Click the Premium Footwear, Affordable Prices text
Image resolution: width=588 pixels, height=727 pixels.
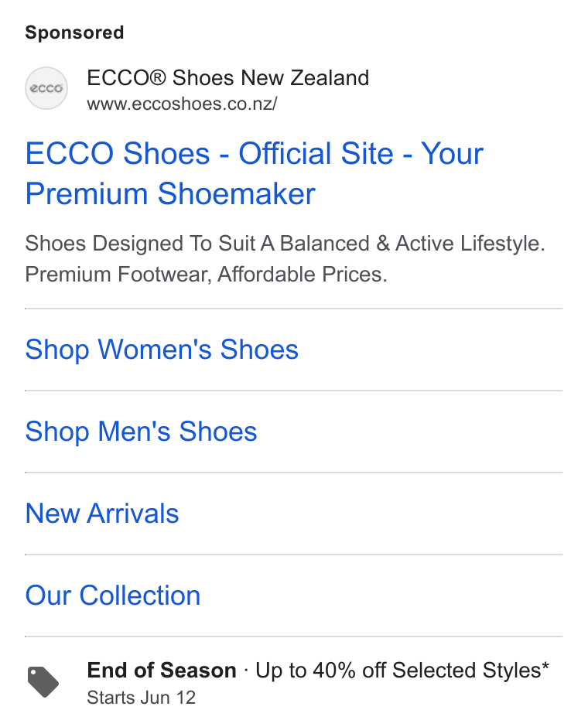pyautogui.click(x=206, y=274)
